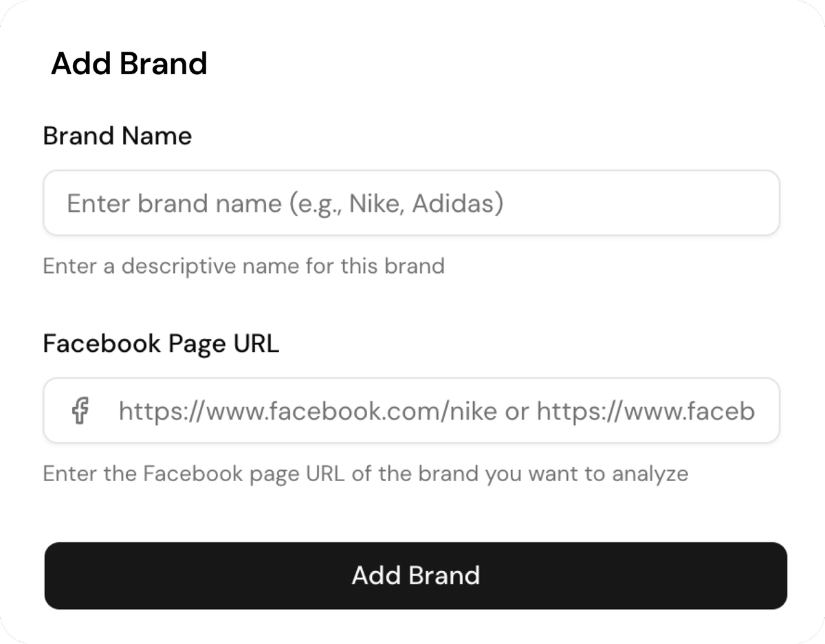Click the Brand Name input field
825x644 pixels.
[411, 203]
